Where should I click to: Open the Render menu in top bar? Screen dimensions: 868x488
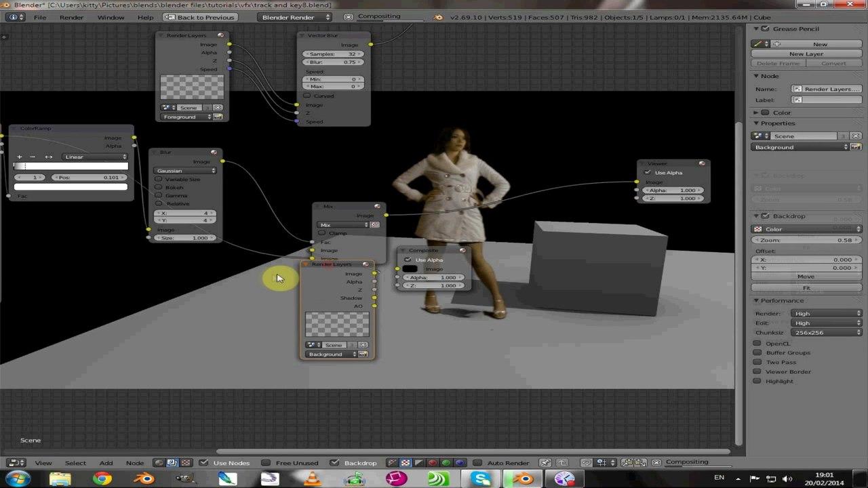(71, 17)
